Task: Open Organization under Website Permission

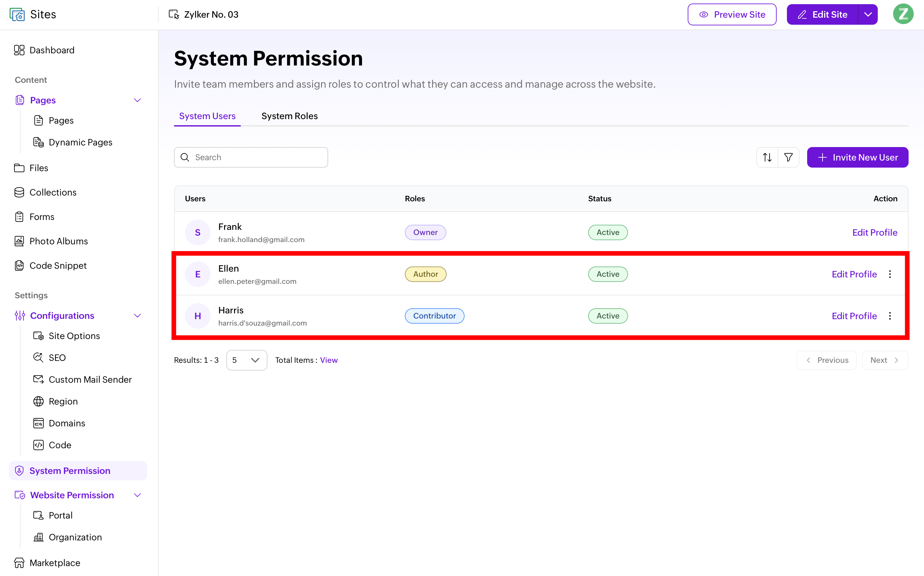Action: (67, 537)
